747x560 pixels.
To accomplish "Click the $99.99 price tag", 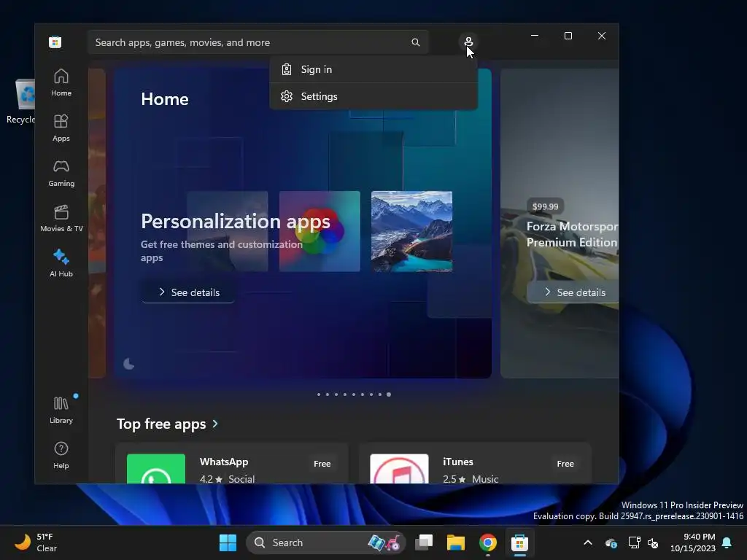I will click(545, 206).
